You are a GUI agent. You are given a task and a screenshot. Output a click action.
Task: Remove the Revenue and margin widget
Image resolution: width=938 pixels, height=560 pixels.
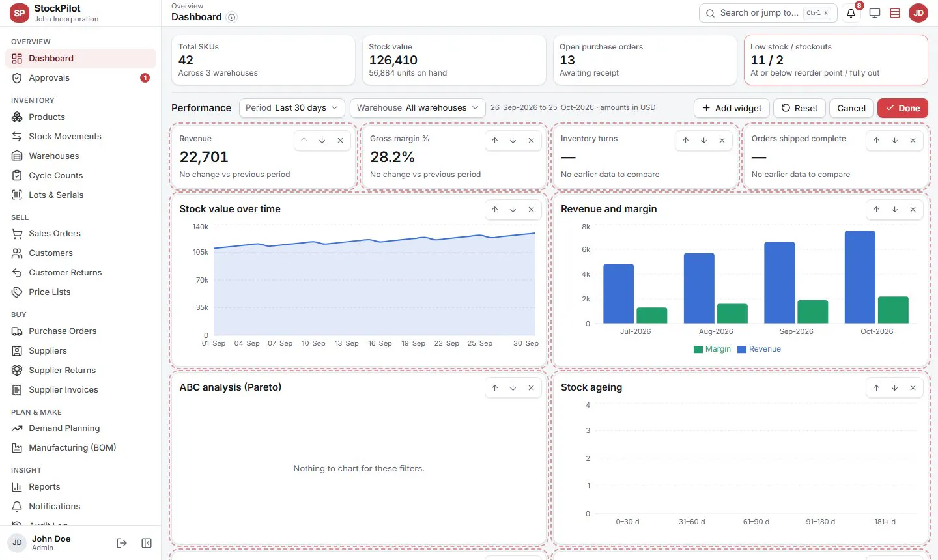[913, 210]
